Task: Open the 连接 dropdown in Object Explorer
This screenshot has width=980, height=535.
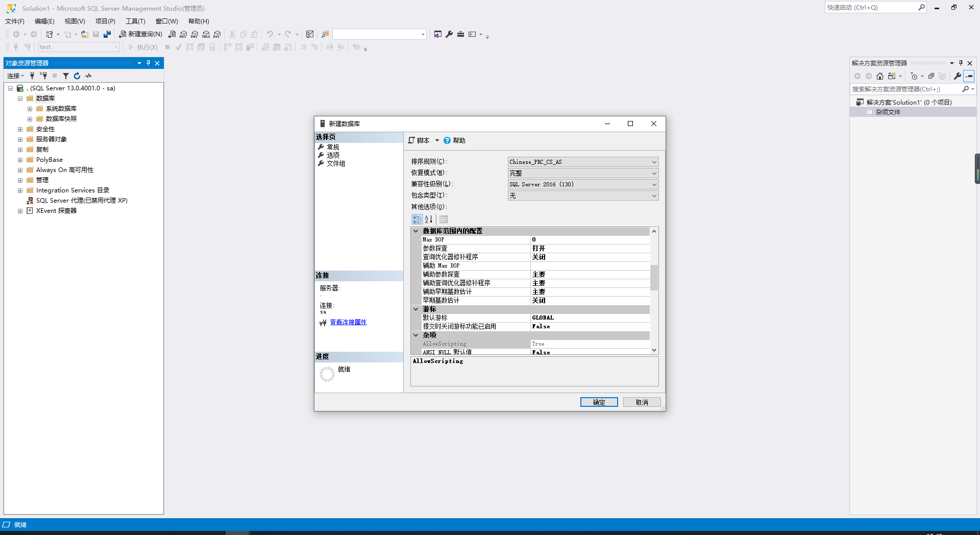Action: click(15, 76)
